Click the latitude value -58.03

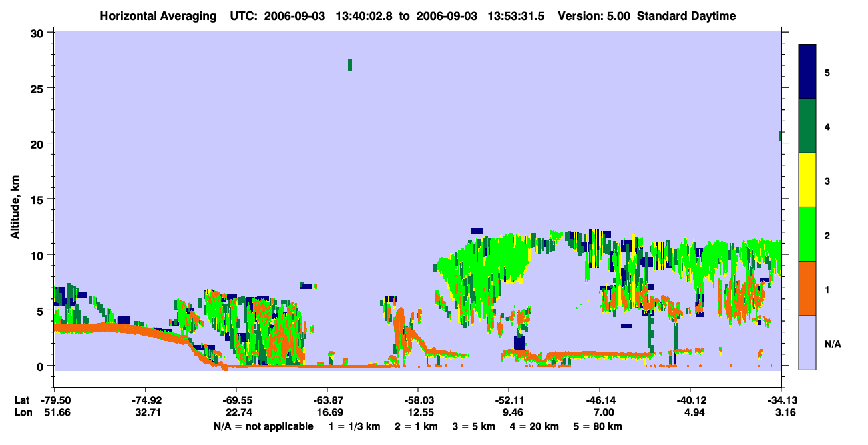coord(418,400)
